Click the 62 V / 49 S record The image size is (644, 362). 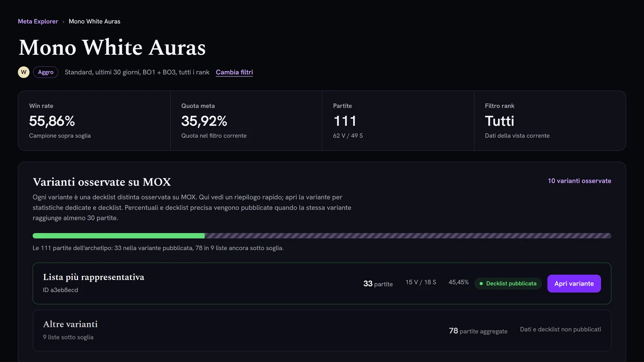click(x=348, y=136)
